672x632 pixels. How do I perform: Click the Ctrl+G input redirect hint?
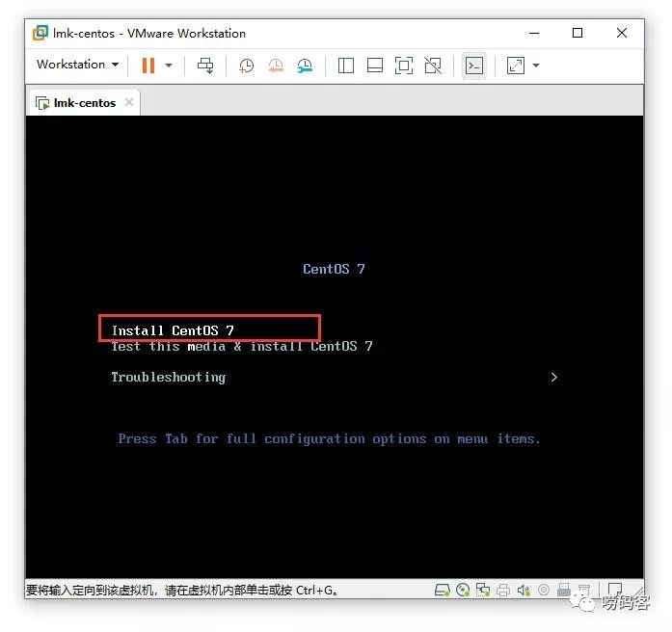[181, 591]
